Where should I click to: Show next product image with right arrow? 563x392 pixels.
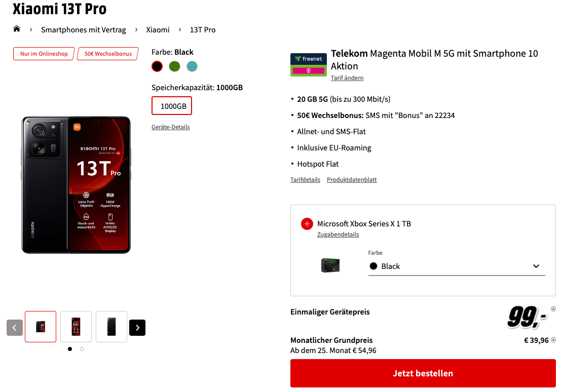[x=137, y=327]
